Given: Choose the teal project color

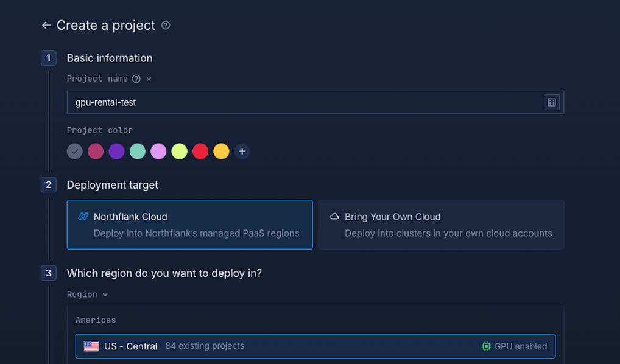Looking at the screenshot, I should [x=138, y=152].
